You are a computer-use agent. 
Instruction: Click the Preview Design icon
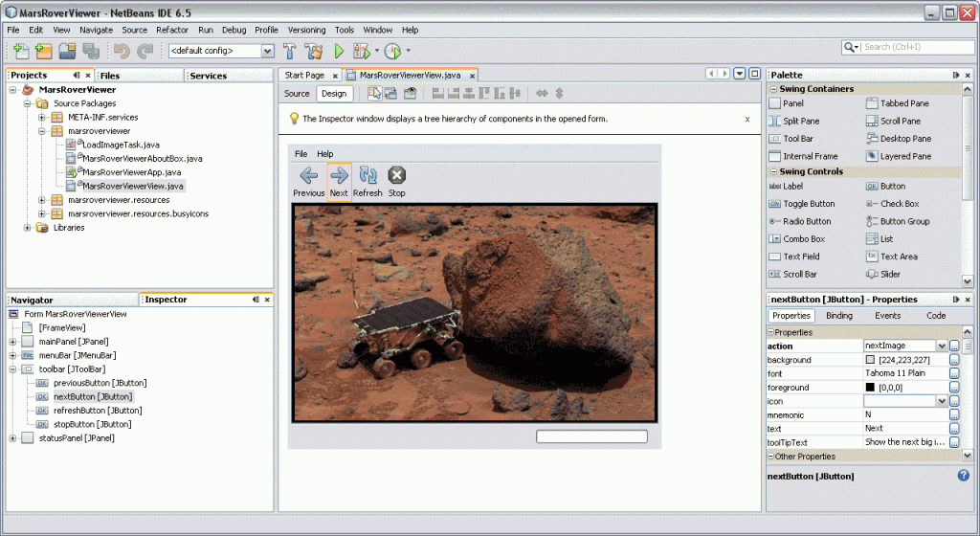410,93
